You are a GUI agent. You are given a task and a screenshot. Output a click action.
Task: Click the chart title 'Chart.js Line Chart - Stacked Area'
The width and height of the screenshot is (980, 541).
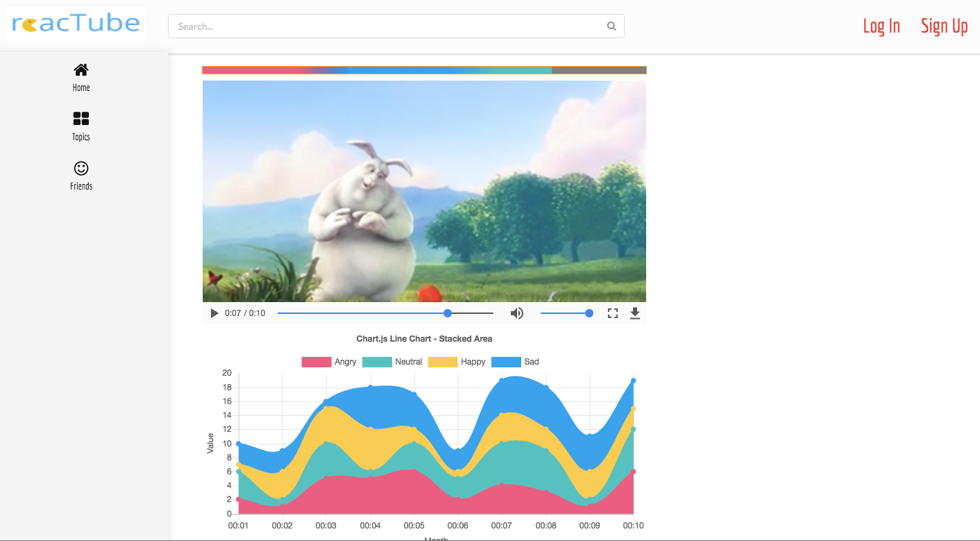(x=424, y=339)
